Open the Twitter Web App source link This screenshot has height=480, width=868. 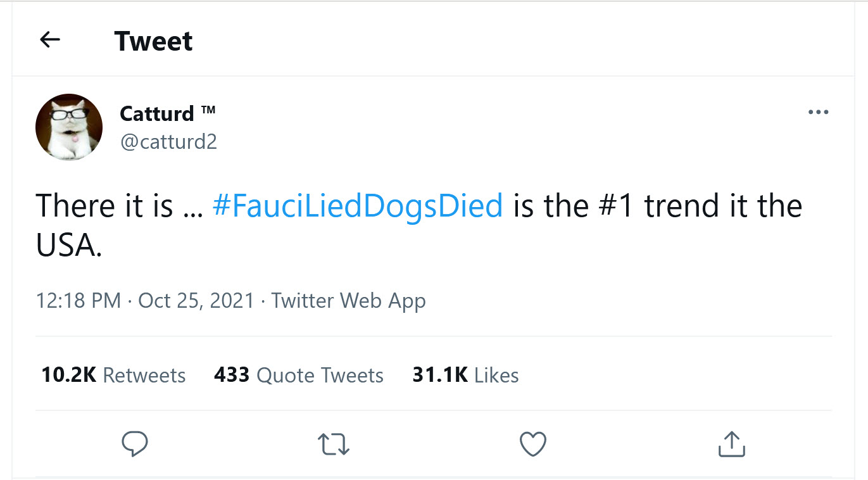click(x=348, y=300)
